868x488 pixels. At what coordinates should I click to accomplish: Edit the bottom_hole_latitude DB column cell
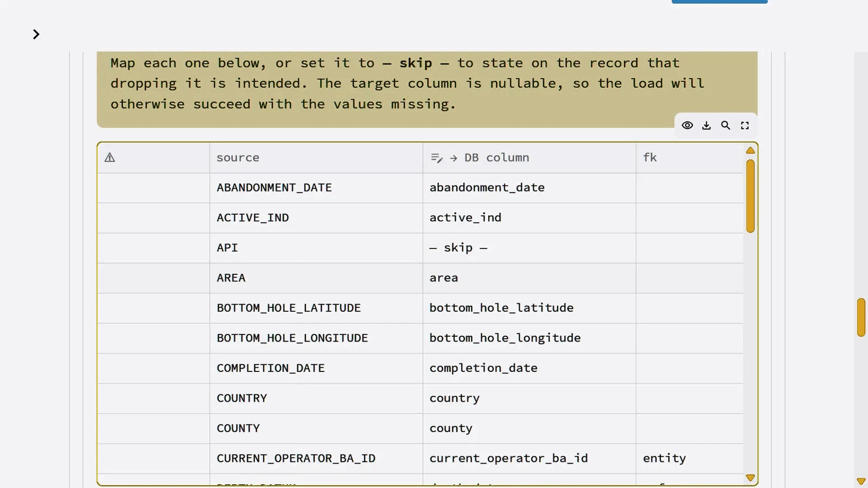point(529,308)
